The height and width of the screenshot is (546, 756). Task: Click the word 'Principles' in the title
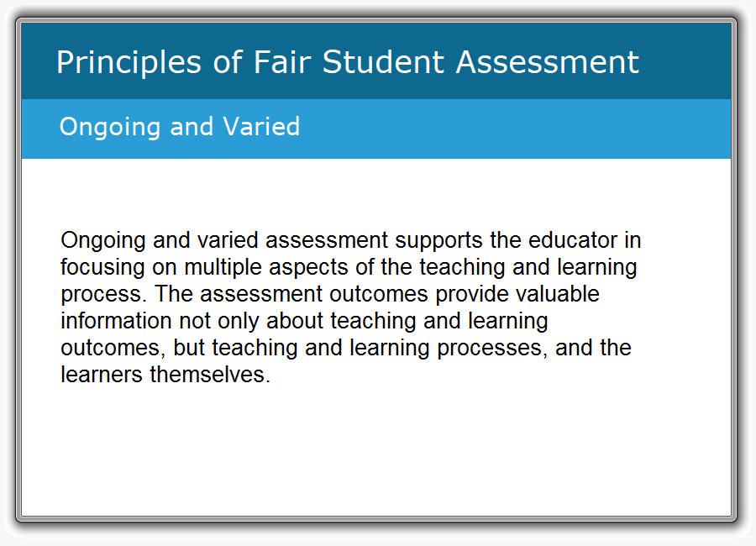129,64
